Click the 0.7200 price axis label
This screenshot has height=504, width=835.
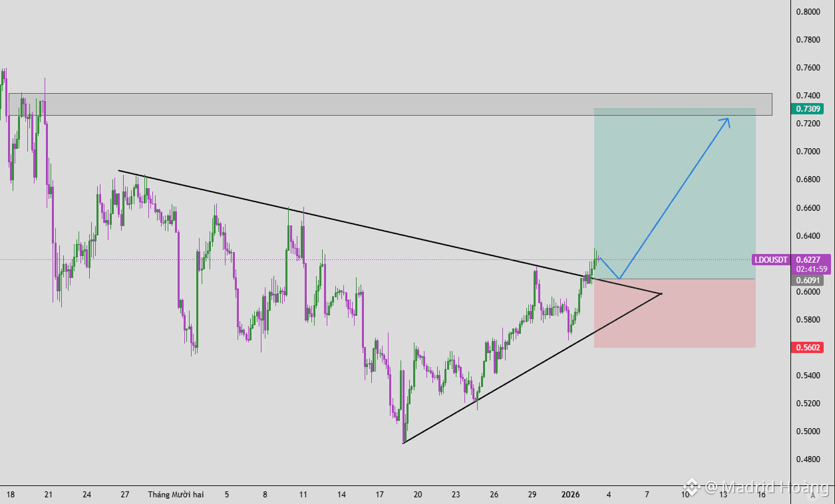pyautogui.click(x=807, y=124)
